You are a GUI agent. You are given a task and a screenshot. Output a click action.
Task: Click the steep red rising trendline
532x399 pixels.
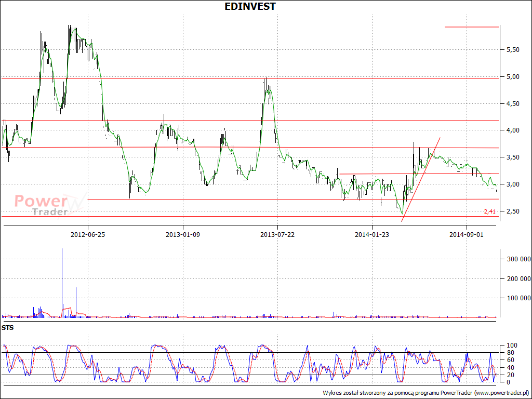tap(421, 179)
